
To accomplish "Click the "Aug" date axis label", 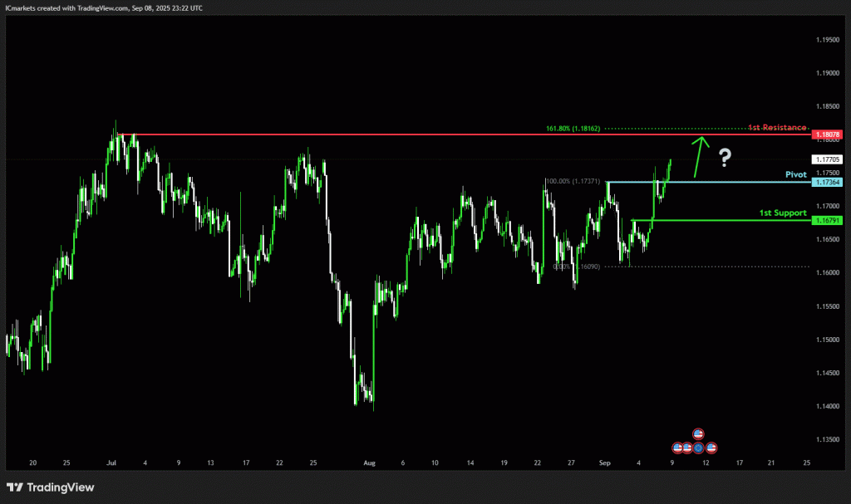I will click(369, 462).
